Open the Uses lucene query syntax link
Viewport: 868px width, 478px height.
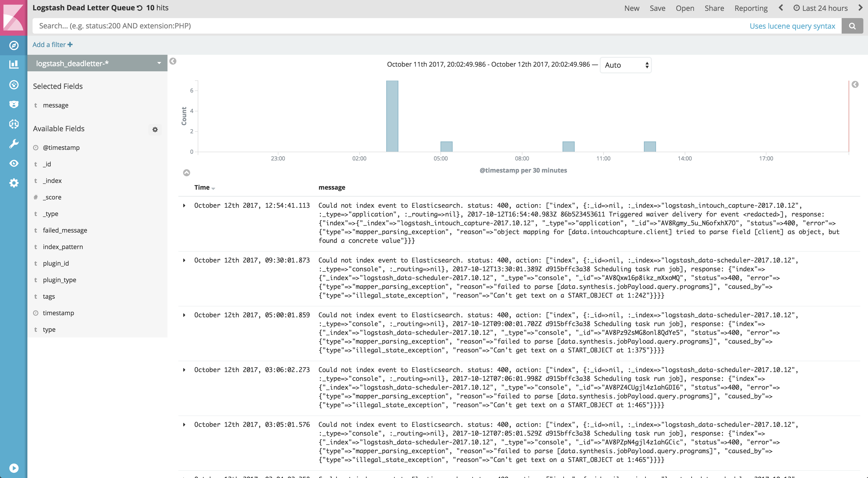pos(793,26)
